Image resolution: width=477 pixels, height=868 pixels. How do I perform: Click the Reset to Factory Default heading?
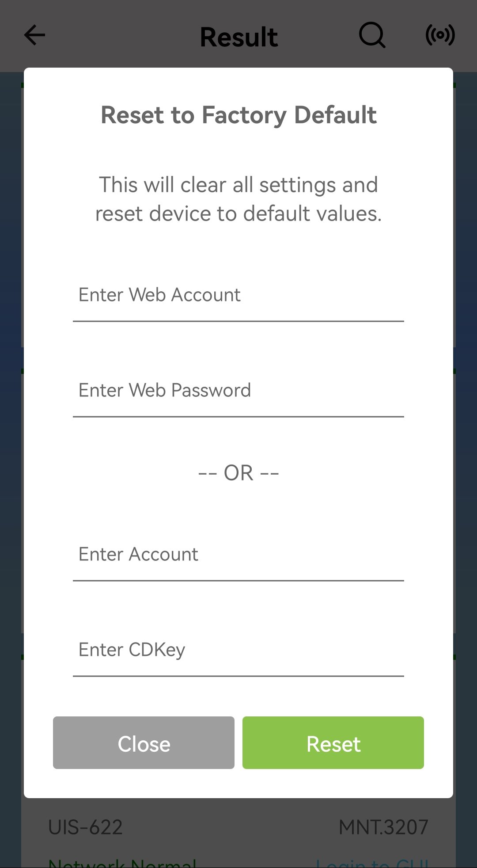click(x=238, y=115)
